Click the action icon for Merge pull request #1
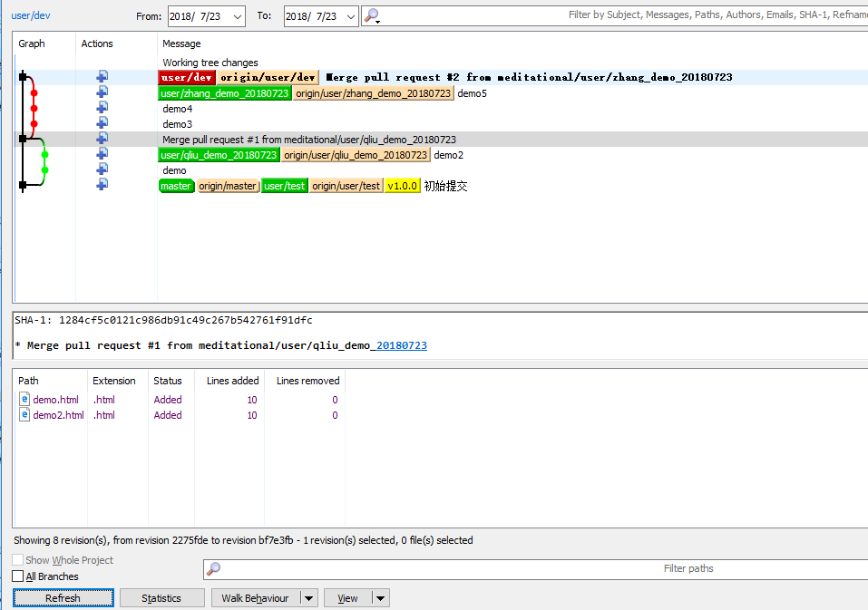868x610 pixels. [x=102, y=139]
